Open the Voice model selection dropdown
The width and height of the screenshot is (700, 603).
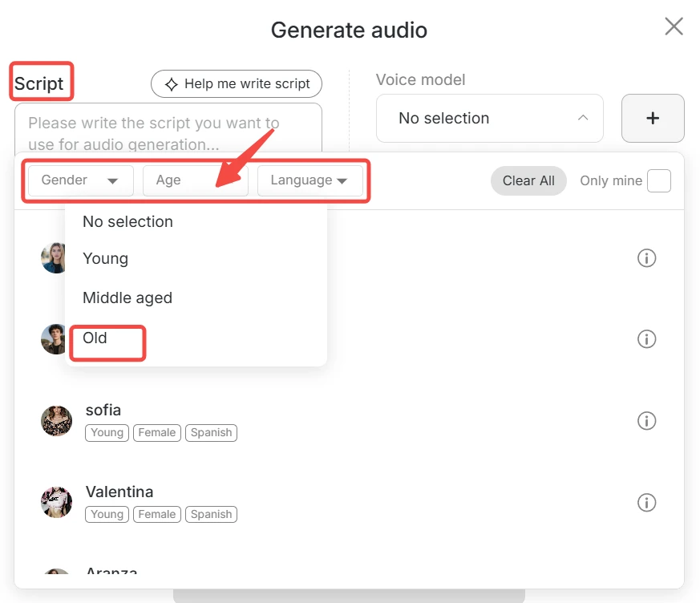pyautogui.click(x=489, y=118)
